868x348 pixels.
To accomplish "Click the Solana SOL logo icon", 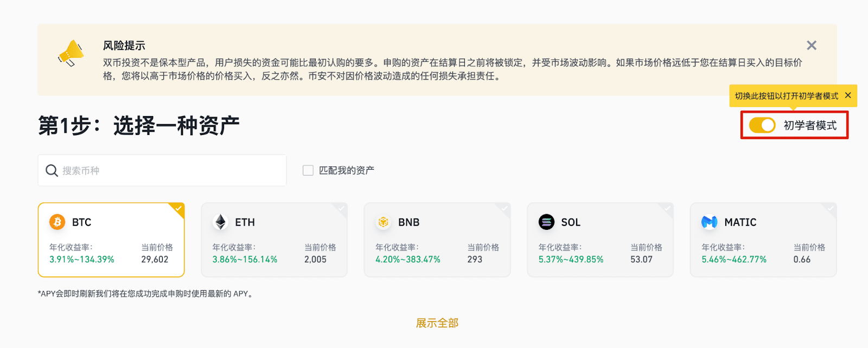I will coord(546,222).
